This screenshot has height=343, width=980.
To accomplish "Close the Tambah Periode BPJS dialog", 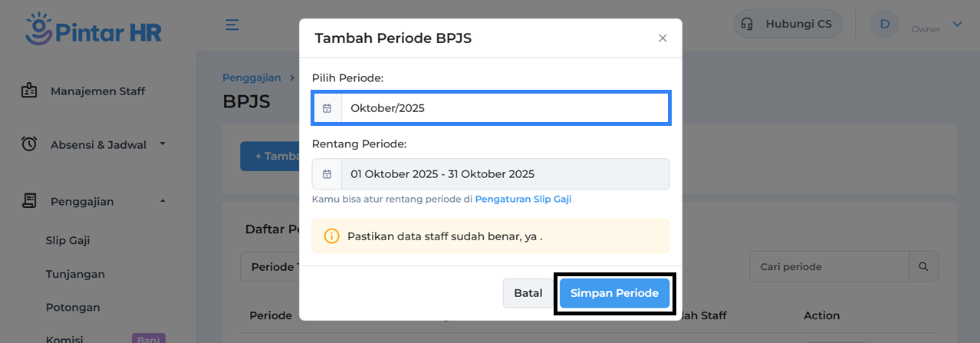I will click(x=663, y=38).
